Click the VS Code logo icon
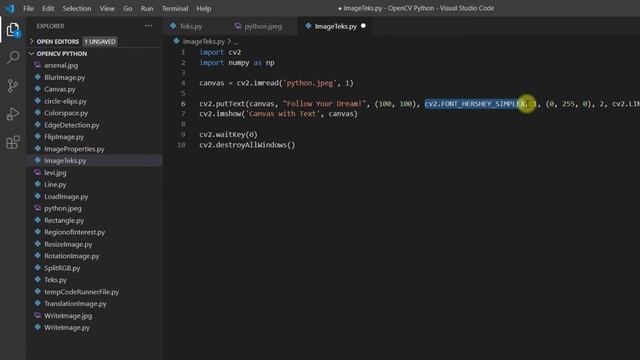The image size is (640, 360). [x=10, y=8]
